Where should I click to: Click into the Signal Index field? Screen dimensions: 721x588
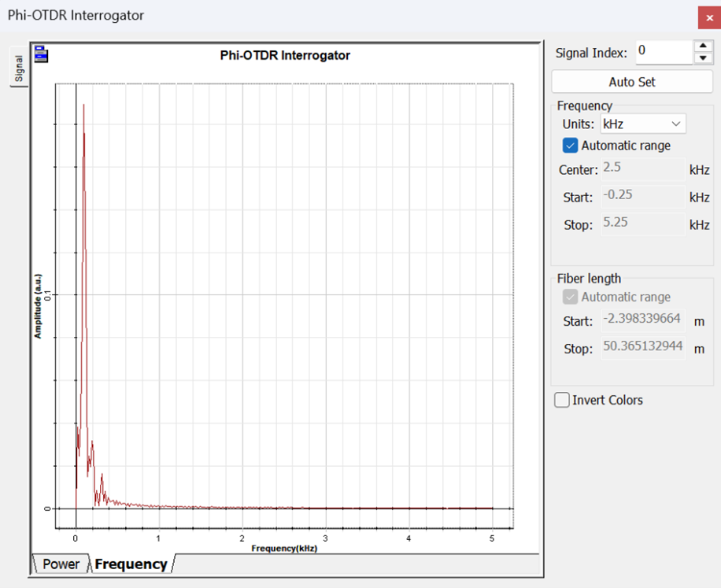click(x=663, y=52)
